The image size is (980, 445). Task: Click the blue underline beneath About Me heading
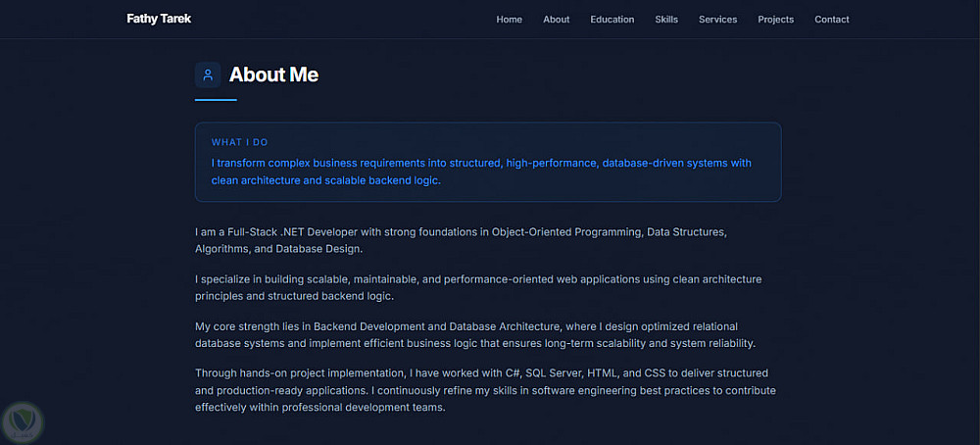coord(216,100)
